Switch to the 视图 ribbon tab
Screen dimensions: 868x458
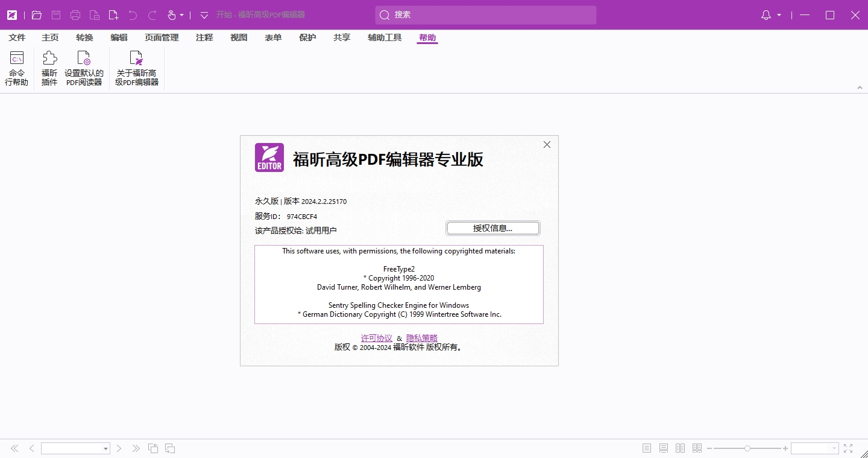click(239, 37)
